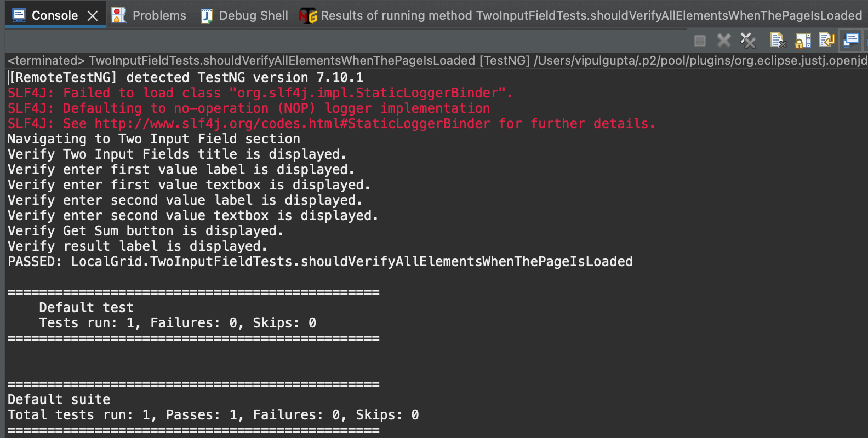Toggle Word Wrap in the console
This screenshot has width=868, height=438.
coord(826,41)
